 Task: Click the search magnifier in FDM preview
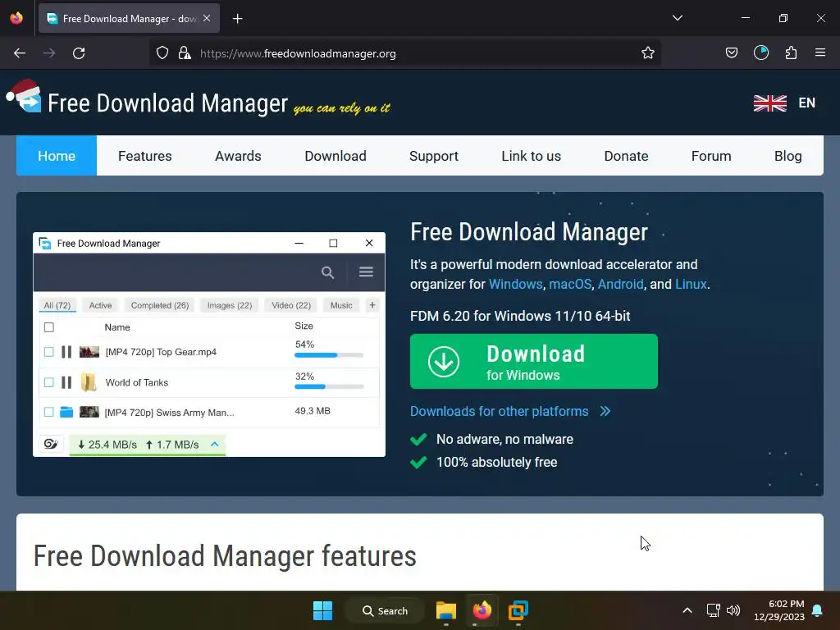pyautogui.click(x=327, y=272)
